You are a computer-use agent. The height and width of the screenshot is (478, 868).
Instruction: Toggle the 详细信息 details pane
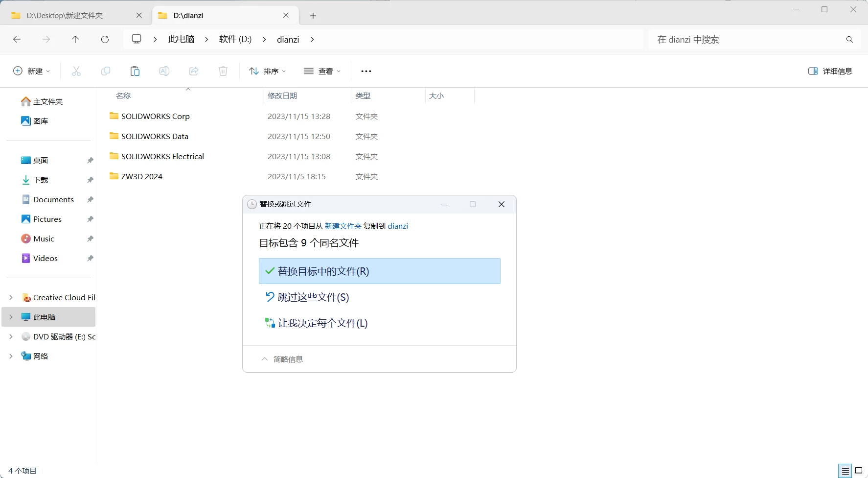point(830,71)
